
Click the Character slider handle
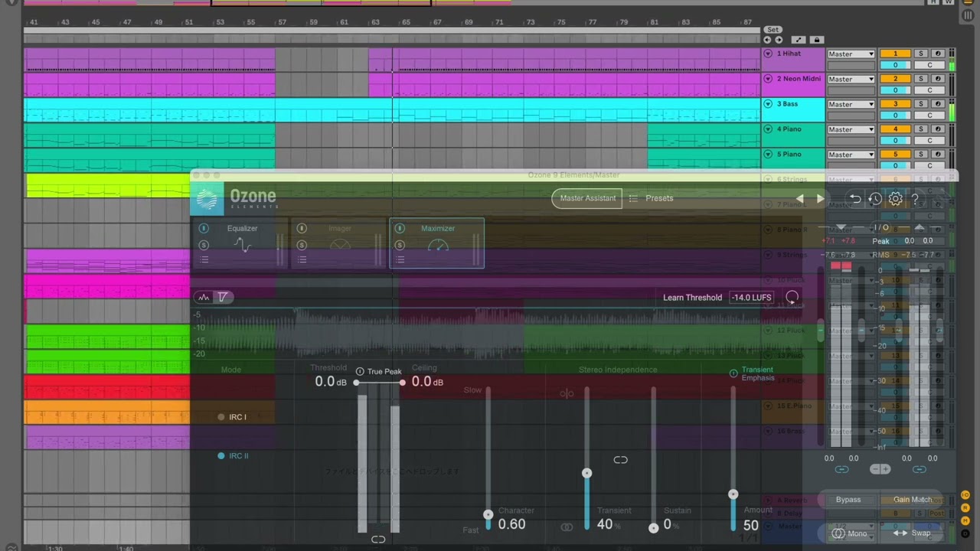click(488, 514)
